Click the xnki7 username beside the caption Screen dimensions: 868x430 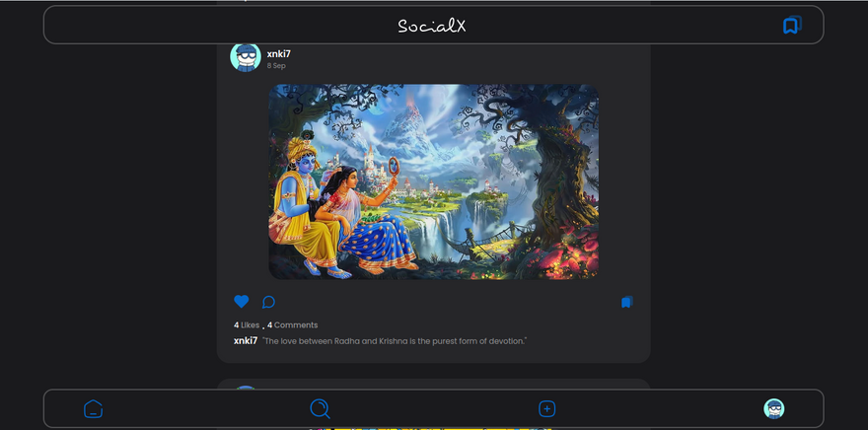tap(246, 340)
